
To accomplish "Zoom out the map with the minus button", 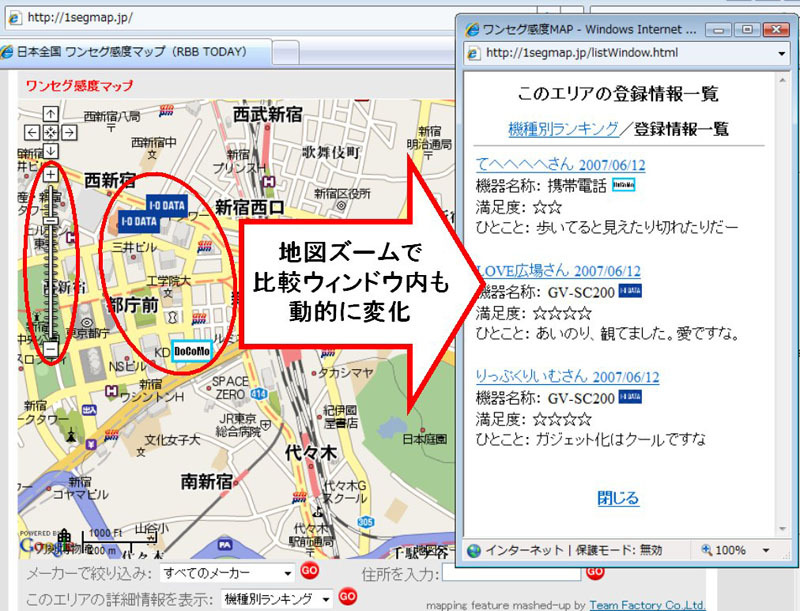I will pos(51,349).
